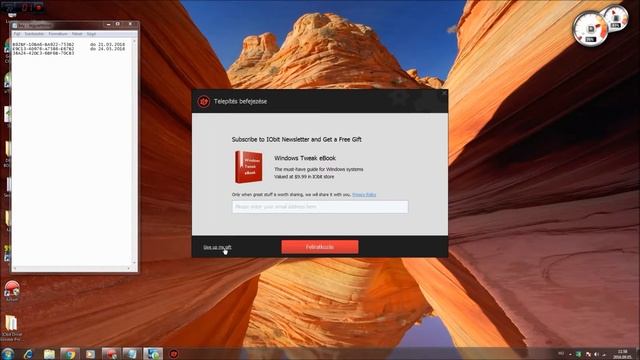This screenshot has width=640, height=360.
Task: Open the Privacy Policy link
Action: tap(364, 195)
